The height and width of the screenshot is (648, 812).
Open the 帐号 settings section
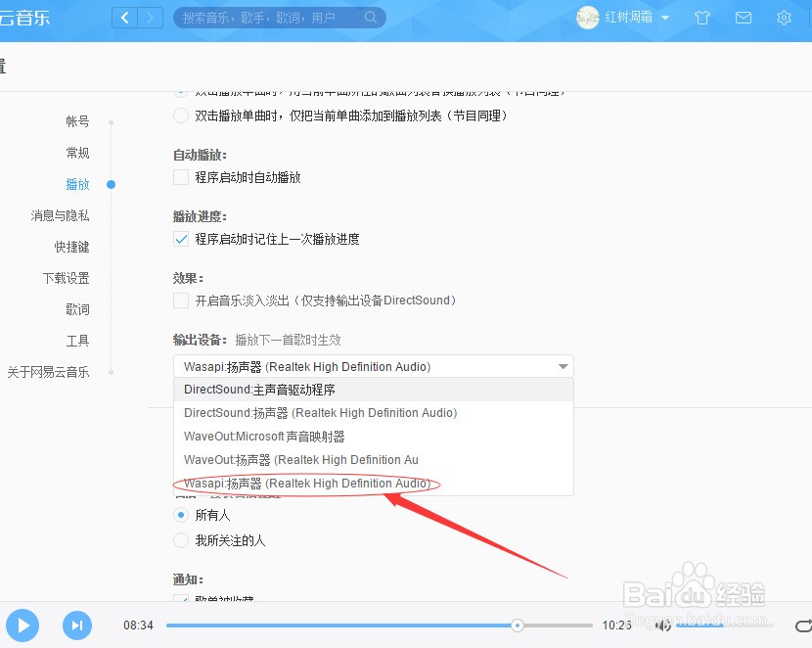[77, 121]
